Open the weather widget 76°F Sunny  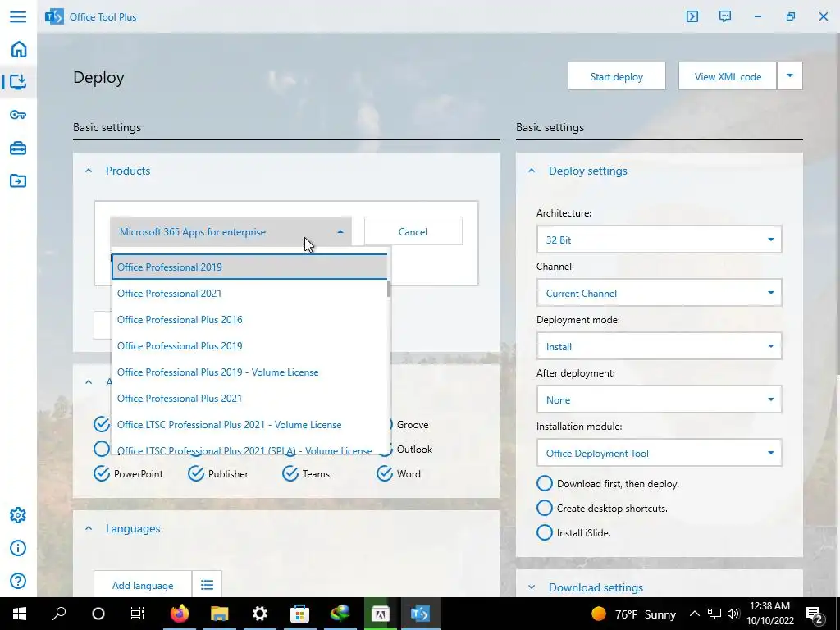tap(633, 614)
